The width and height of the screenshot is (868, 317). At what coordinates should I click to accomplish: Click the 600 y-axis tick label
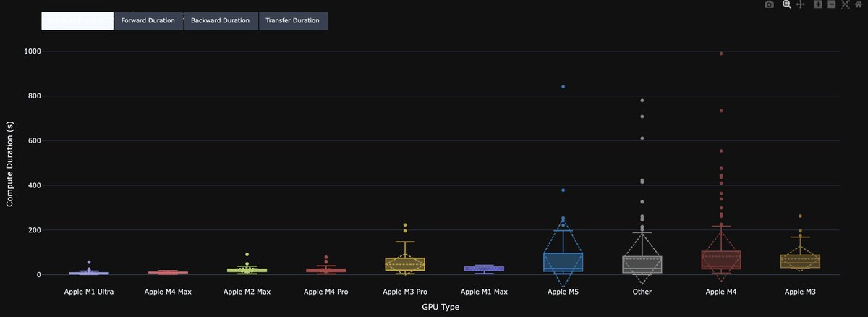[x=33, y=141]
